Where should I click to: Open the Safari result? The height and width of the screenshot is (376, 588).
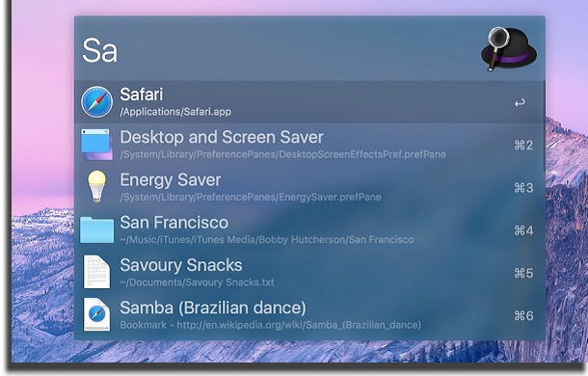pos(309,102)
